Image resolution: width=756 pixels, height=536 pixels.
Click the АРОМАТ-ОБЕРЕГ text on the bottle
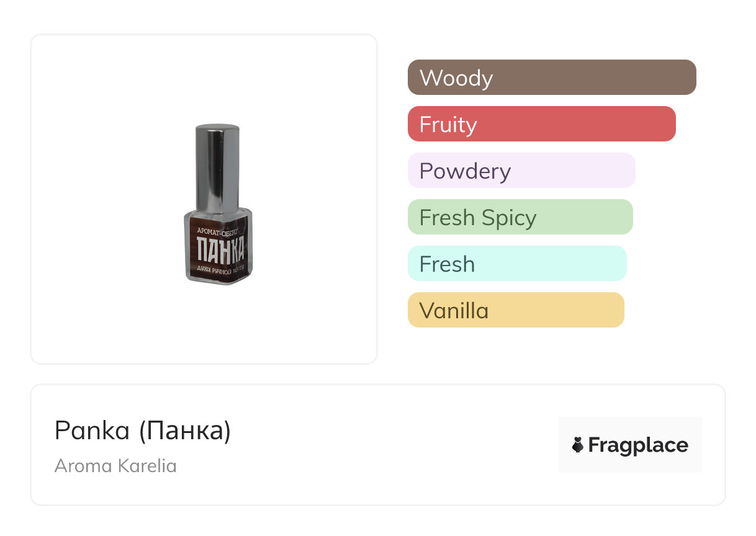218,230
